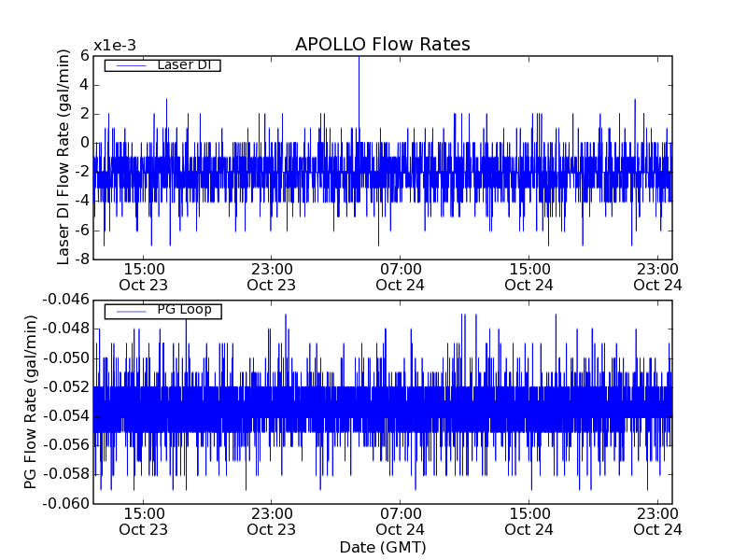The height and width of the screenshot is (560, 747).
Task: Click the Date (GMT) x-axis label
Action: (x=382, y=547)
